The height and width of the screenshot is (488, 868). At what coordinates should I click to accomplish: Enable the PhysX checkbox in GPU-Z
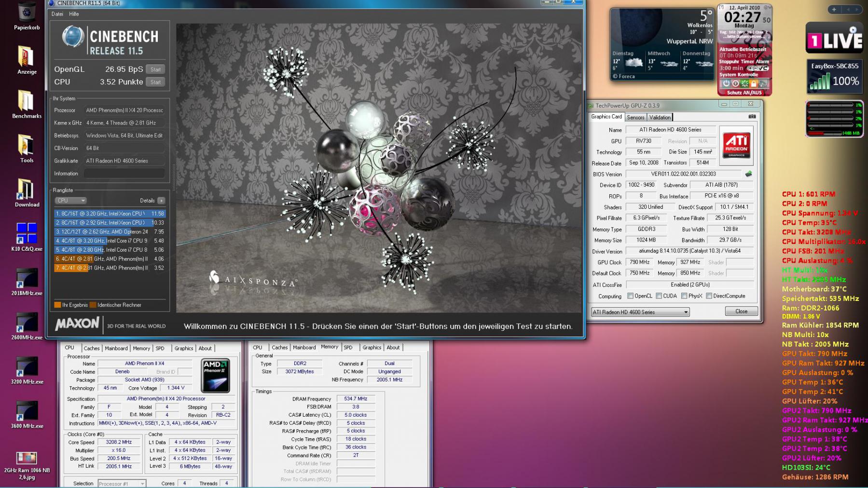tap(684, 296)
